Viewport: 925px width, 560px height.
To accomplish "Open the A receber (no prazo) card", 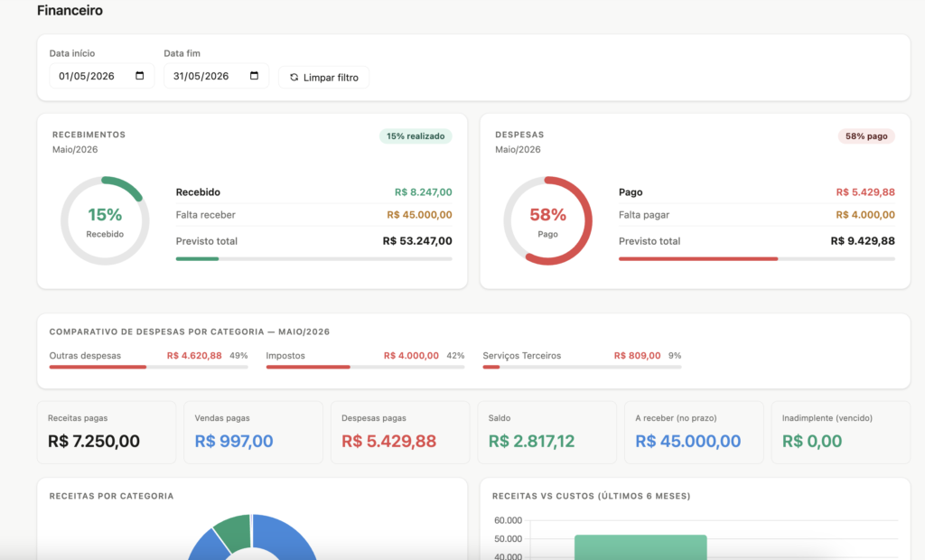I will coord(695,433).
